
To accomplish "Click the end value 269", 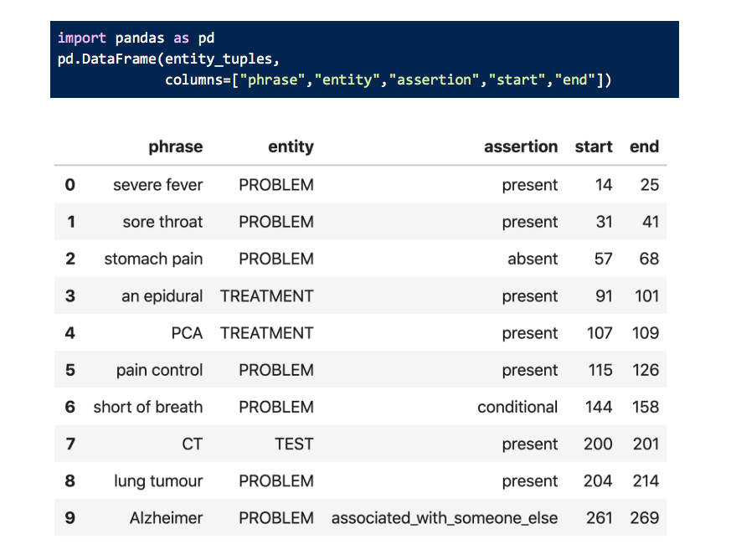I will coord(644,518).
